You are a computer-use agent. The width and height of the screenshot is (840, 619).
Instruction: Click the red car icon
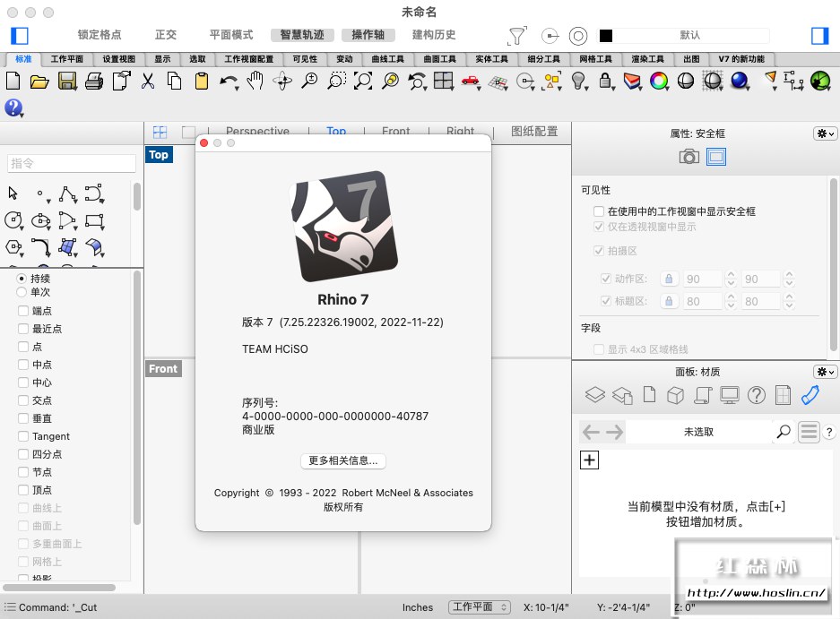click(x=469, y=81)
